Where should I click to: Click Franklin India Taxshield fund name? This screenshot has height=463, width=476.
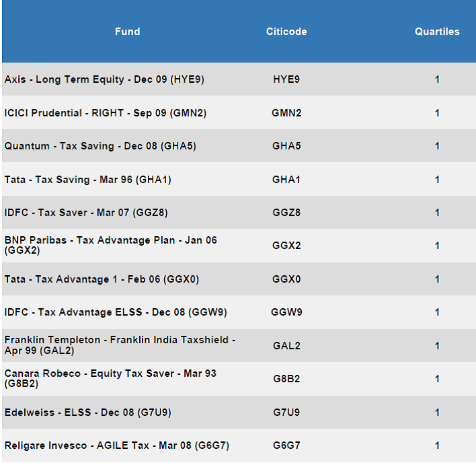tap(120, 345)
